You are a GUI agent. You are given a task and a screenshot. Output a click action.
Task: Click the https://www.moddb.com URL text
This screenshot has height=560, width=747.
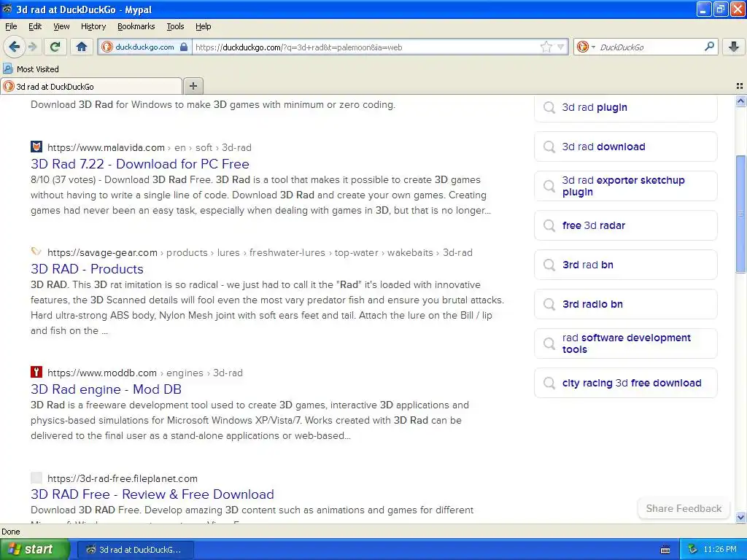(x=102, y=373)
